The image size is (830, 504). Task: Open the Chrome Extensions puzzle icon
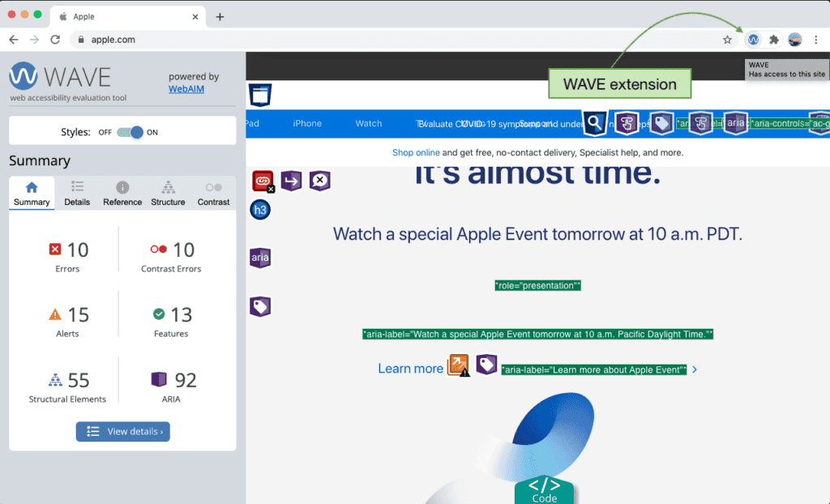click(x=774, y=40)
